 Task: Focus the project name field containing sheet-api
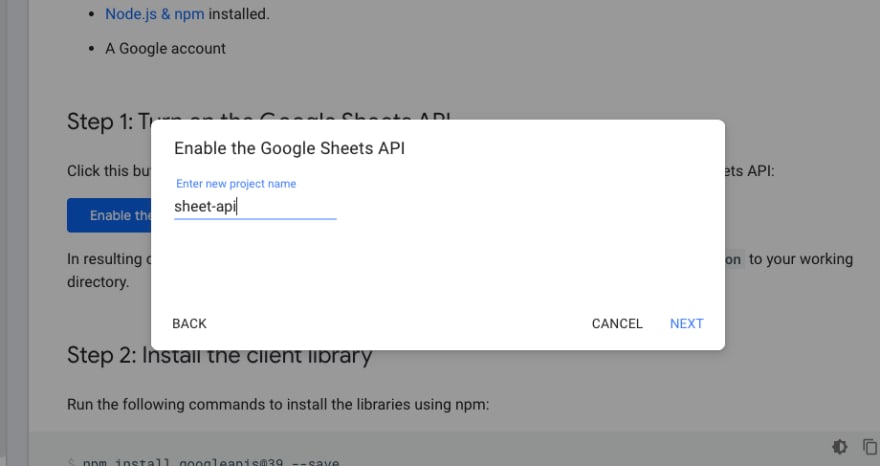pyautogui.click(x=255, y=207)
